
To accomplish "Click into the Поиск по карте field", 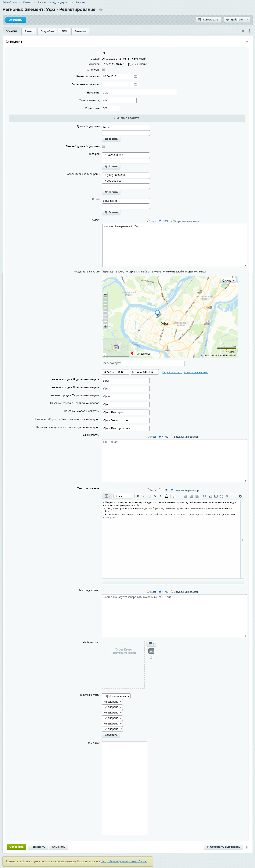I will [153, 363].
